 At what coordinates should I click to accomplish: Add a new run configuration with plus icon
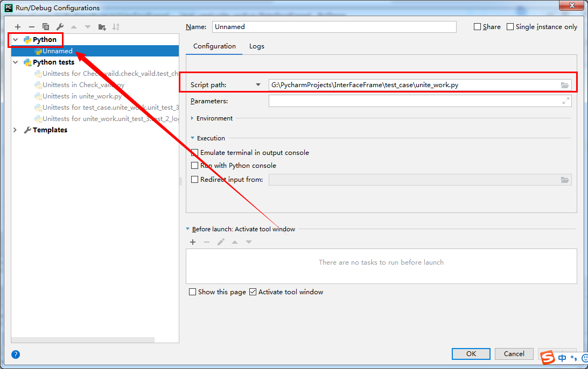18,26
